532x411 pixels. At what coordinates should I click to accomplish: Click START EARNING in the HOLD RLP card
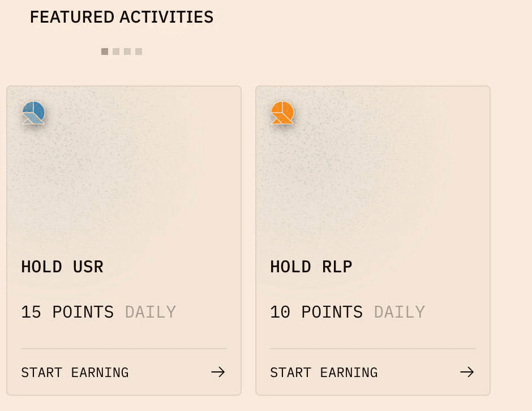pyautogui.click(x=324, y=373)
